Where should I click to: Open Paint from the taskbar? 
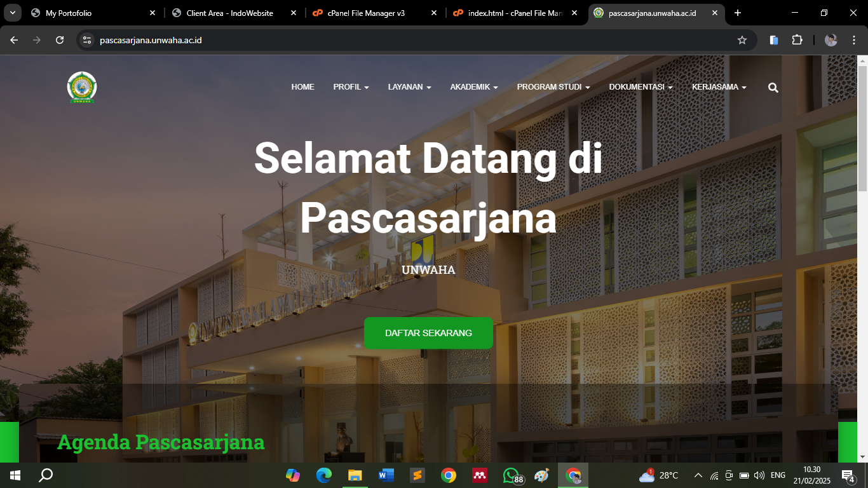[x=541, y=475]
